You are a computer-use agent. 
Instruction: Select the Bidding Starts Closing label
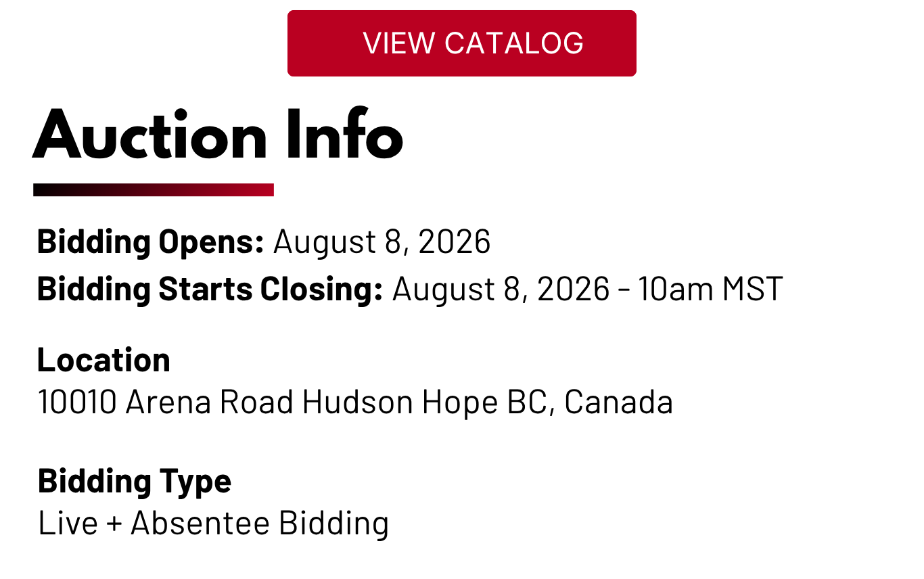tap(210, 289)
